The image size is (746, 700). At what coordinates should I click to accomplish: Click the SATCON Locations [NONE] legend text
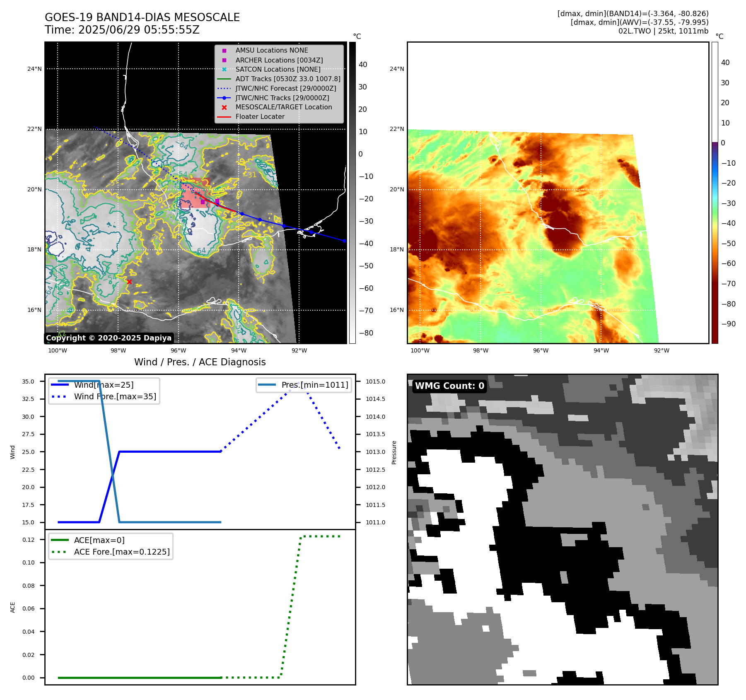coord(278,70)
